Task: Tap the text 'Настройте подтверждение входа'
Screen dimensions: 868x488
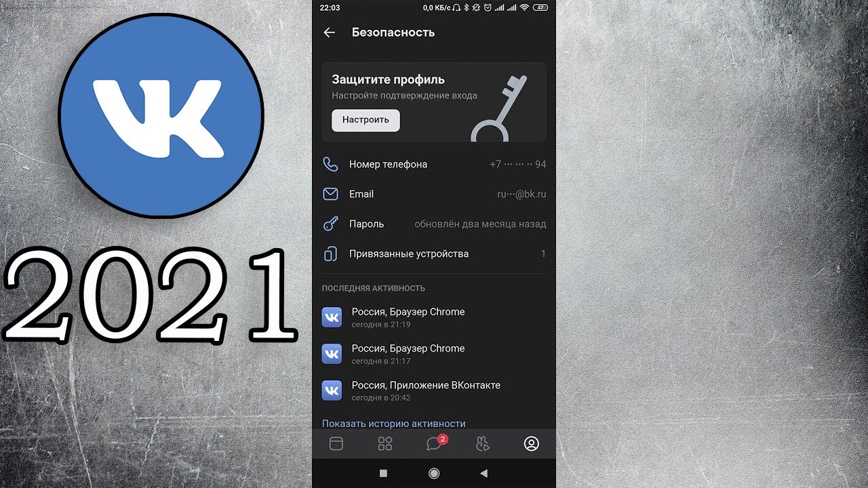Action: [404, 96]
